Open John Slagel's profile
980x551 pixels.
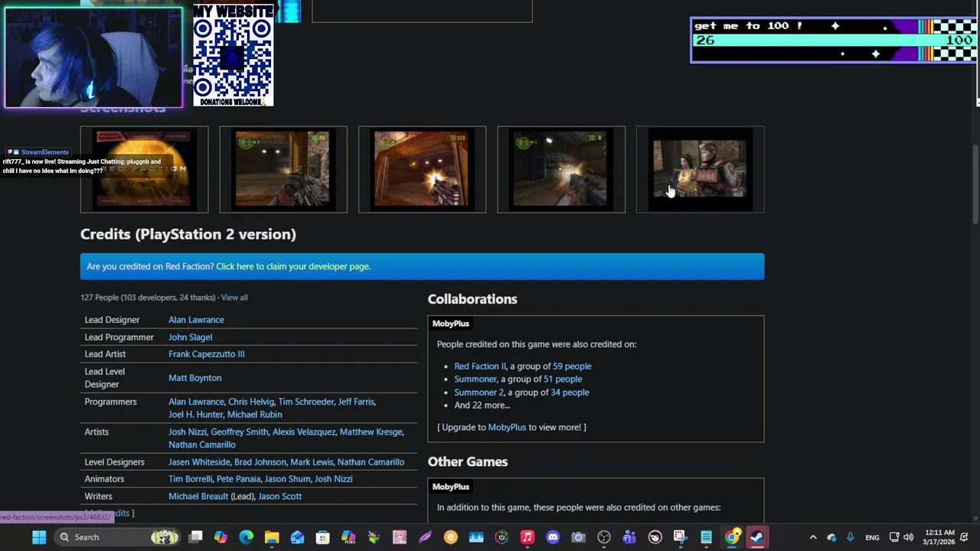[x=190, y=337]
